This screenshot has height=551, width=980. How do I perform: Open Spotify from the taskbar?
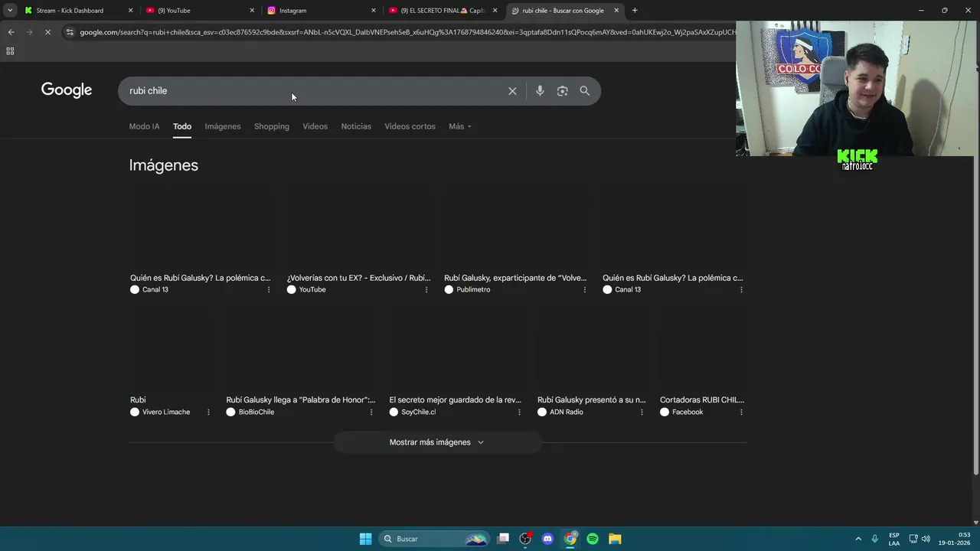pos(593,539)
